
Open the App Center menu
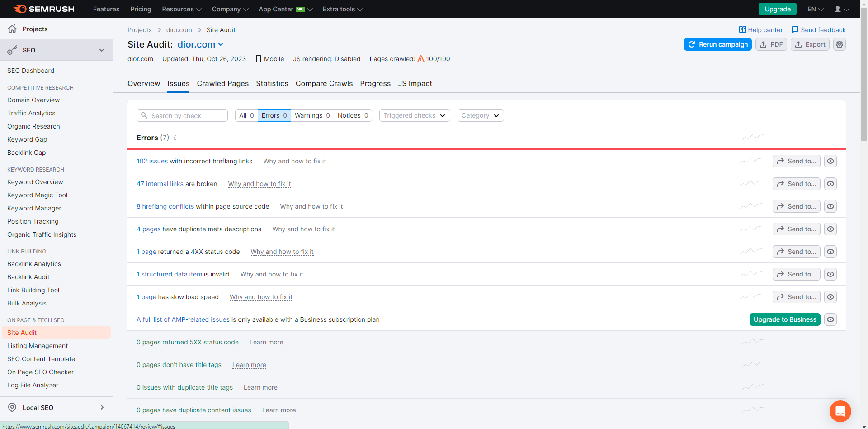tap(286, 9)
